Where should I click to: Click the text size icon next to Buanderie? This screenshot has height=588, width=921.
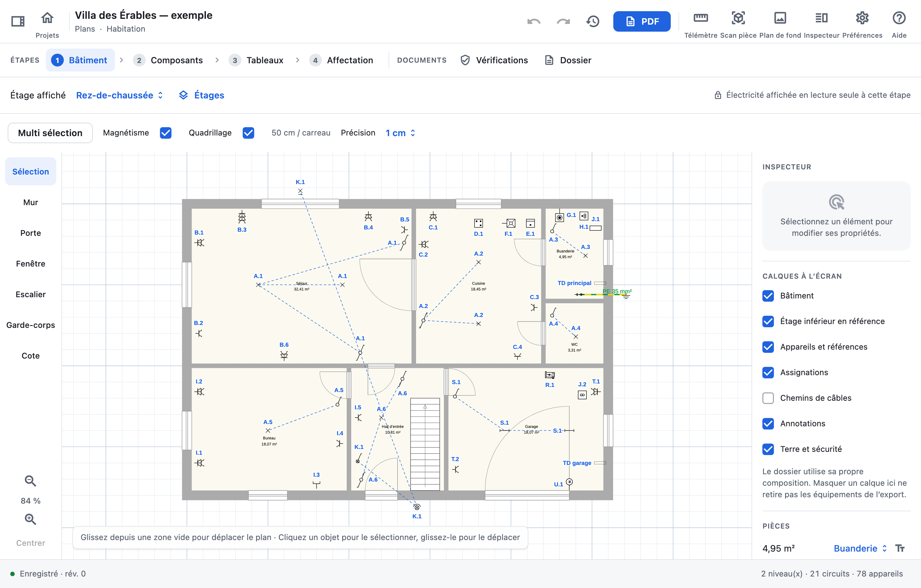pyautogui.click(x=900, y=548)
